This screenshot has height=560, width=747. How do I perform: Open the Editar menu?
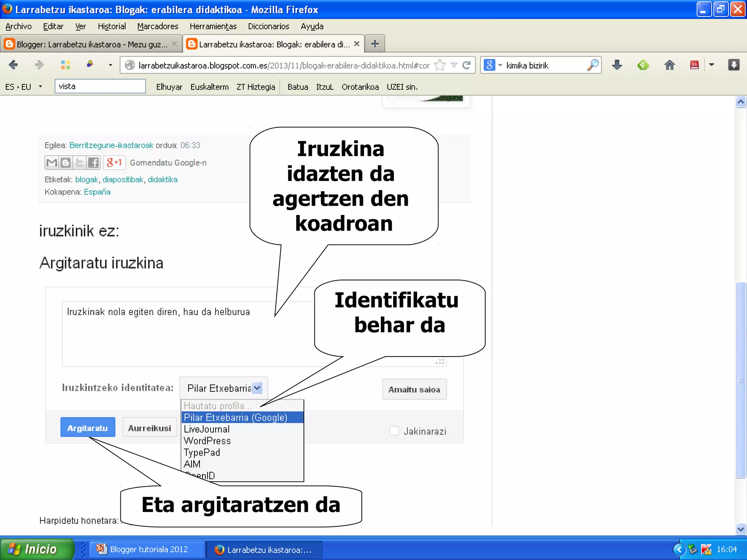click(53, 26)
